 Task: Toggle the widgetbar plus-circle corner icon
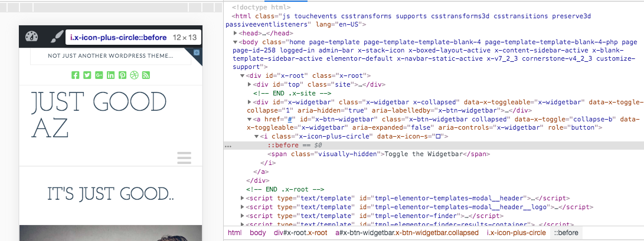[x=197, y=52]
